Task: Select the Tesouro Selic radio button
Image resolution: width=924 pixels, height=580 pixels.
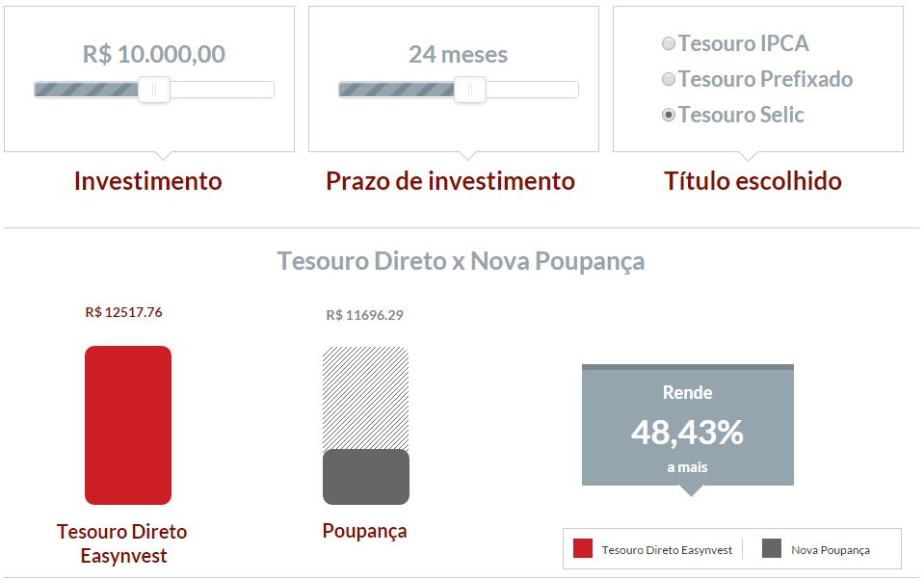Action: click(668, 115)
